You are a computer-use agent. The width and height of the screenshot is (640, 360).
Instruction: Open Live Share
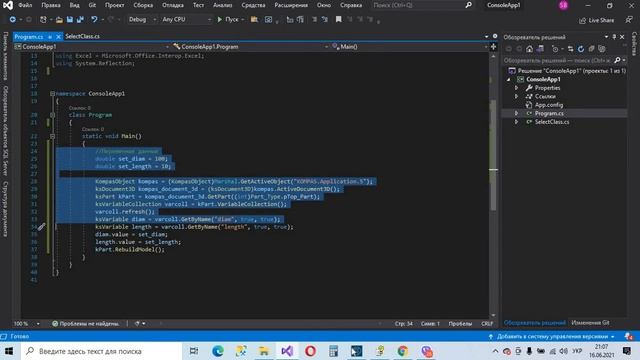[x=596, y=20]
